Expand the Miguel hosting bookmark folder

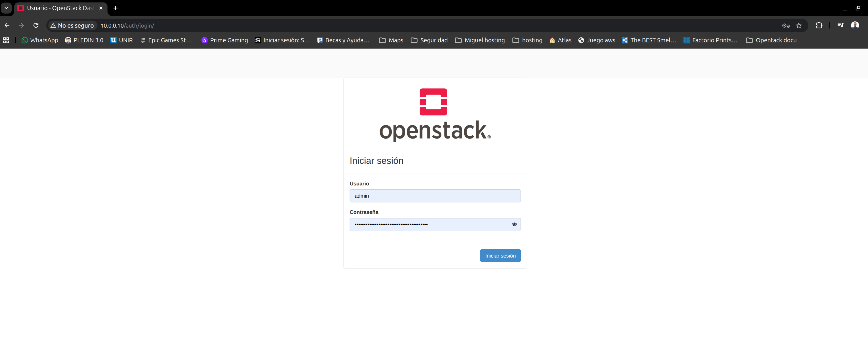(x=480, y=40)
